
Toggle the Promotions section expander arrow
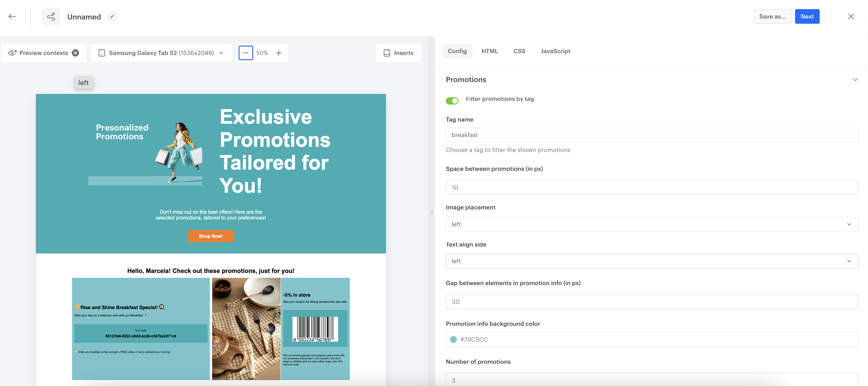pos(854,79)
